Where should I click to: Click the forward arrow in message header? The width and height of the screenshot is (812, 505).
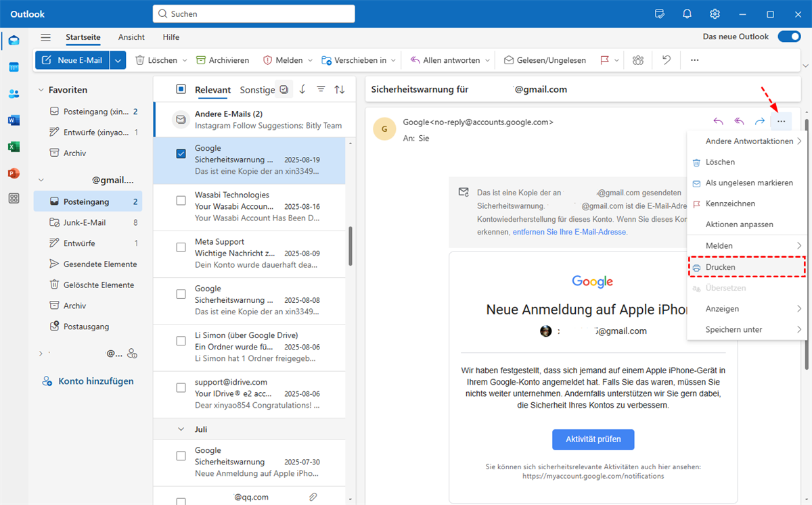pos(760,122)
